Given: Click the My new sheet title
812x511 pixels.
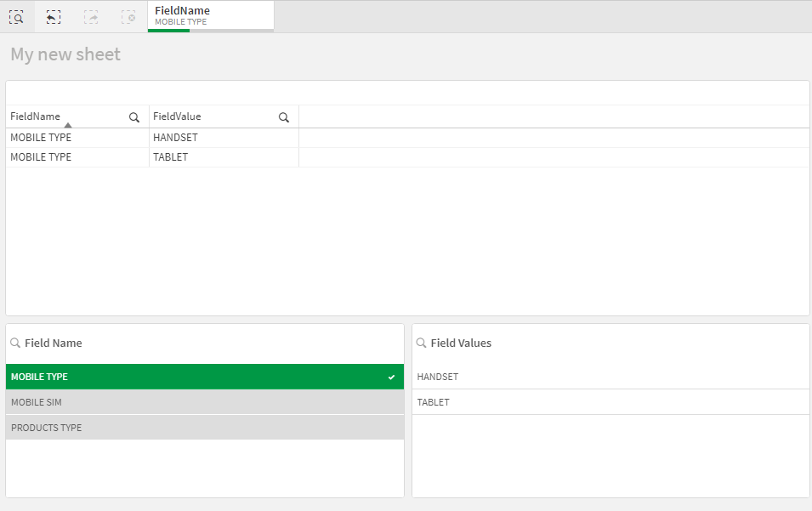Looking at the screenshot, I should pos(65,54).
